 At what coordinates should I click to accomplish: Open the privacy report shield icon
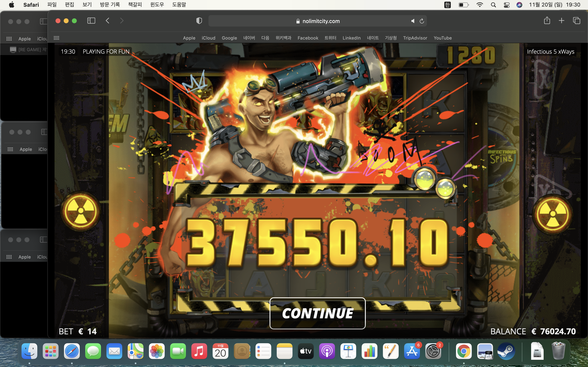[199, 21]
